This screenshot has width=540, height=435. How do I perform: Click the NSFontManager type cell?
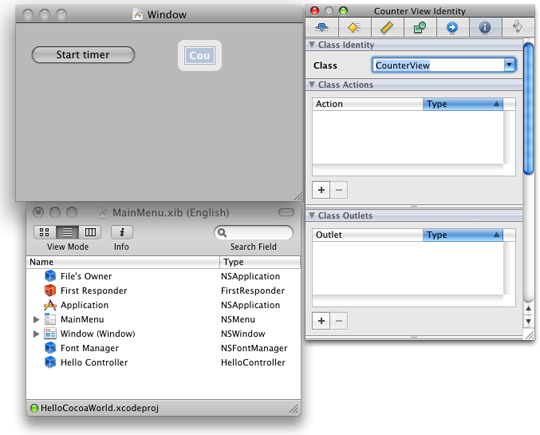pos(254,348)
